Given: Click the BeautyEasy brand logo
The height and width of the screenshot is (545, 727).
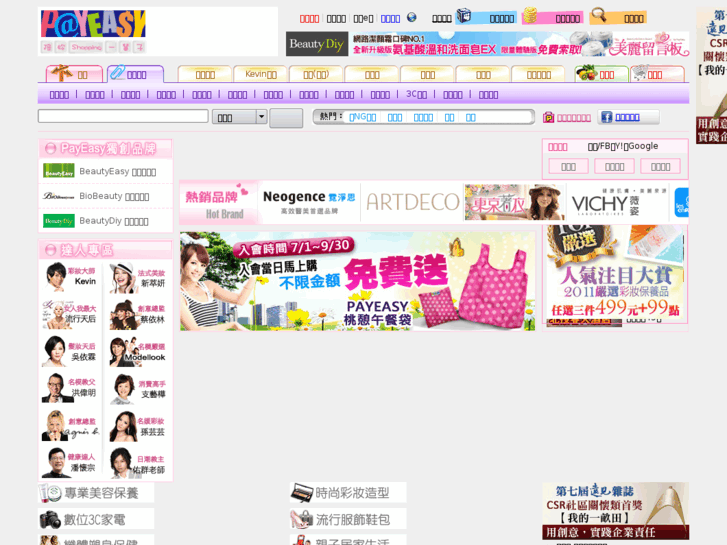Looking at the screenshot, I should [59, 171].
